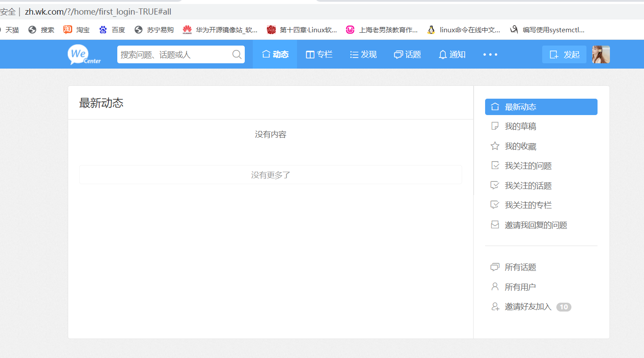Open the 百度 bookmark

(x=112, y=30)
